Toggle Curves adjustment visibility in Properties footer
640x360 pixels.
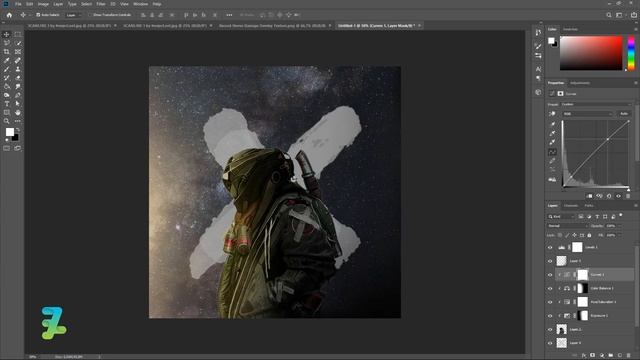(x=619, y=196)
